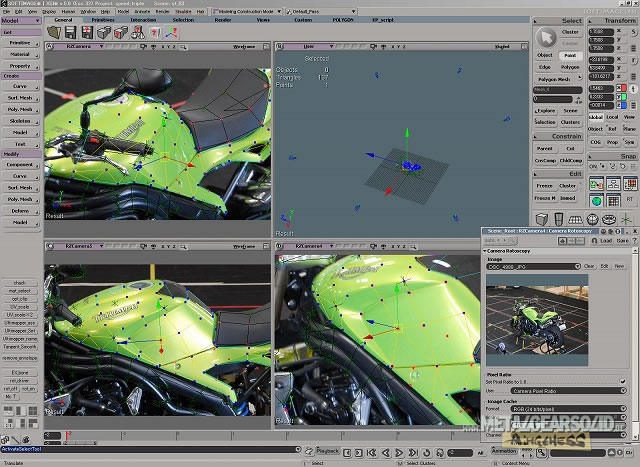Image resolution: width=640 pixels, height=467 pixels.
Task: Click the selection arrow tool in Select panel
Action: click(x=545, y=37)
